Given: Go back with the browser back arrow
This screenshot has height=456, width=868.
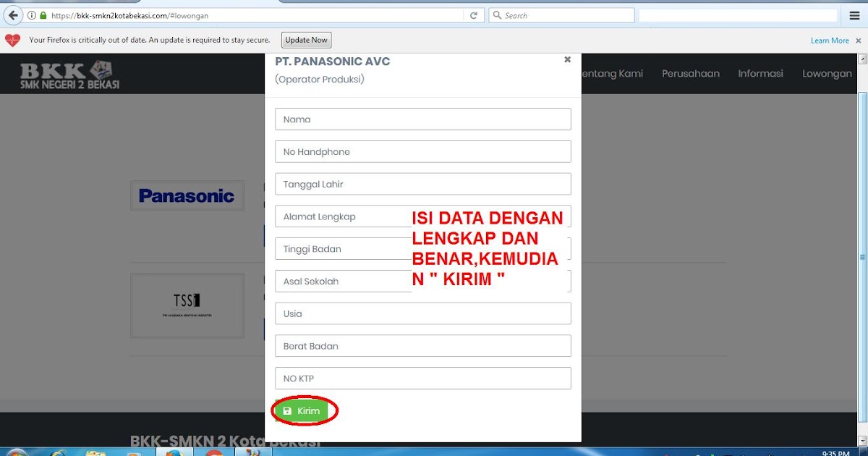Looking at the screenshot, I should (12, 15).
